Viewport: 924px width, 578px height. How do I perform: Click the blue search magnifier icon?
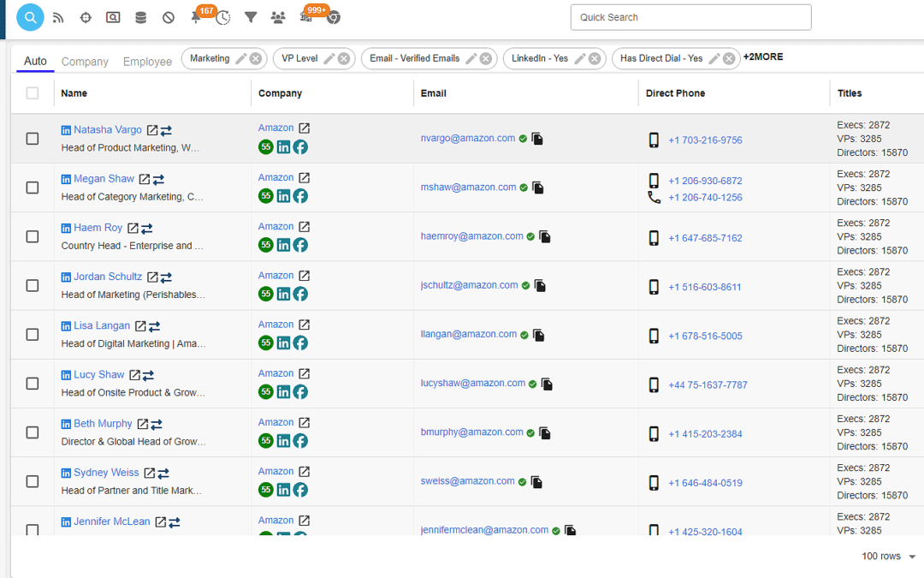click(30, 16)
